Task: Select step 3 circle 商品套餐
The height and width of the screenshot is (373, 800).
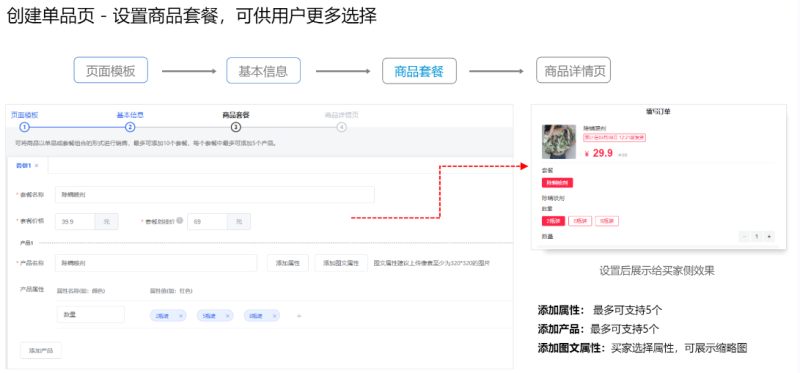Action: 236,127
